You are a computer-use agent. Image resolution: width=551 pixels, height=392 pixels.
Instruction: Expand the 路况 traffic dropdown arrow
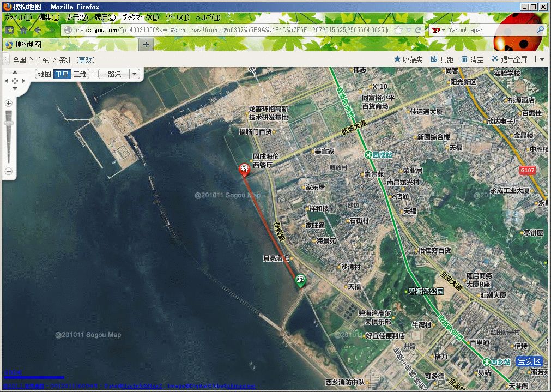coord(135,74)
